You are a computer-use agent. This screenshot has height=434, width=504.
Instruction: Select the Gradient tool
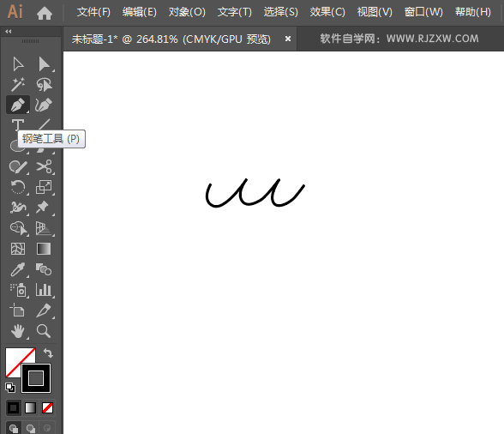point(44,249)
